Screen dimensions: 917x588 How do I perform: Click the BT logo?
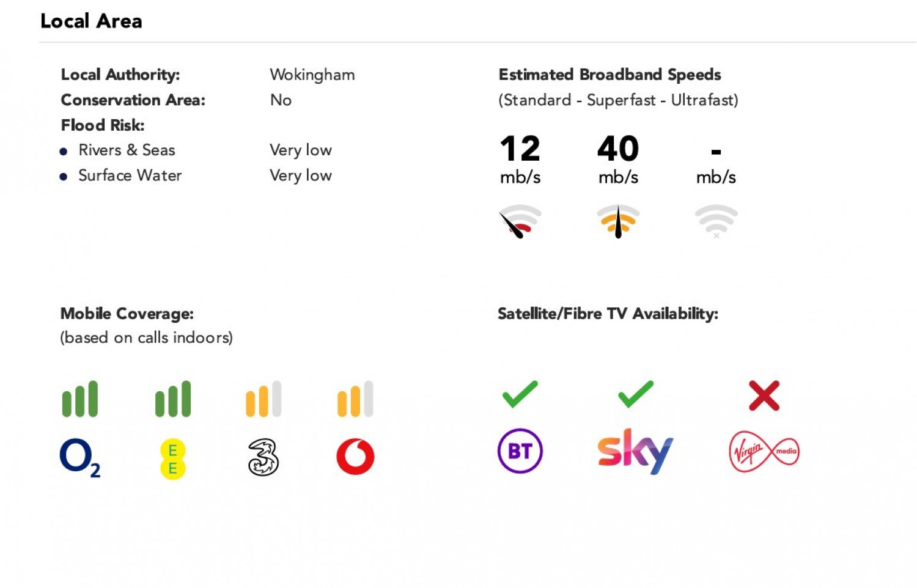coord(520,451)
